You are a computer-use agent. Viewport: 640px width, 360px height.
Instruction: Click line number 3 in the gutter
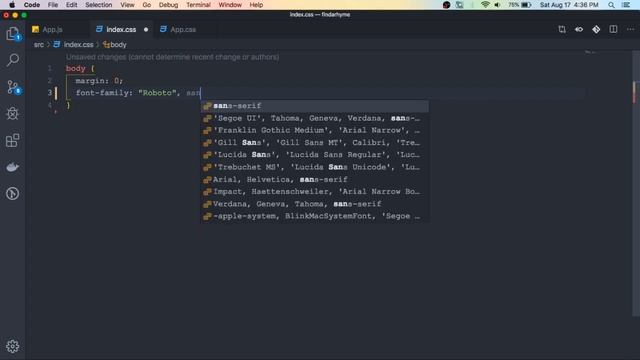[49, 93]
